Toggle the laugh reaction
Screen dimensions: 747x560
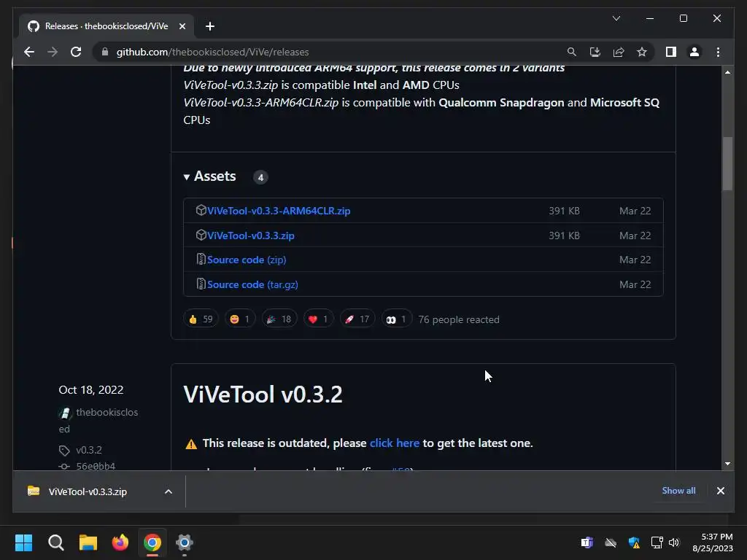click(239, 319)
